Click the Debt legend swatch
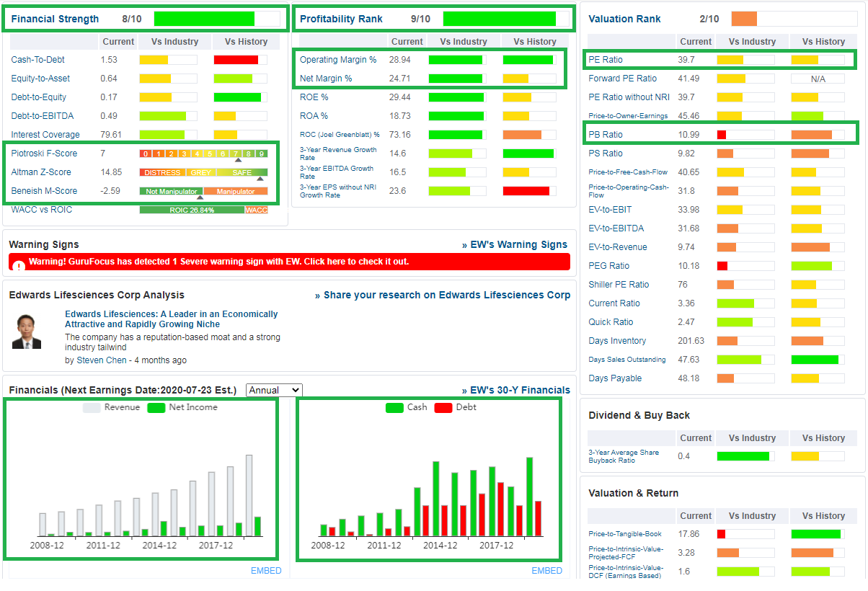 click(x=443, y=408)
